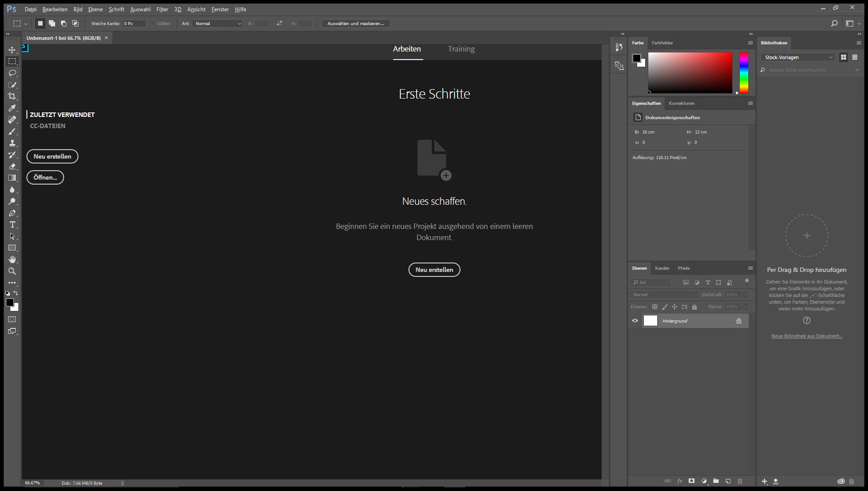868x491 pixels.
Task: Select the Eraser tool
Action: pos(12,166)
